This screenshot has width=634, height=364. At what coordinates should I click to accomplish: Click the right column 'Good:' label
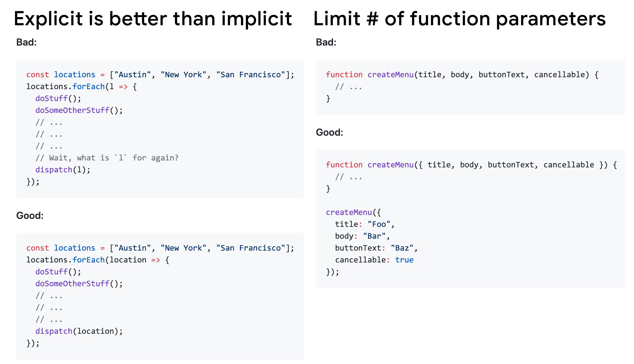click(329, 132)
